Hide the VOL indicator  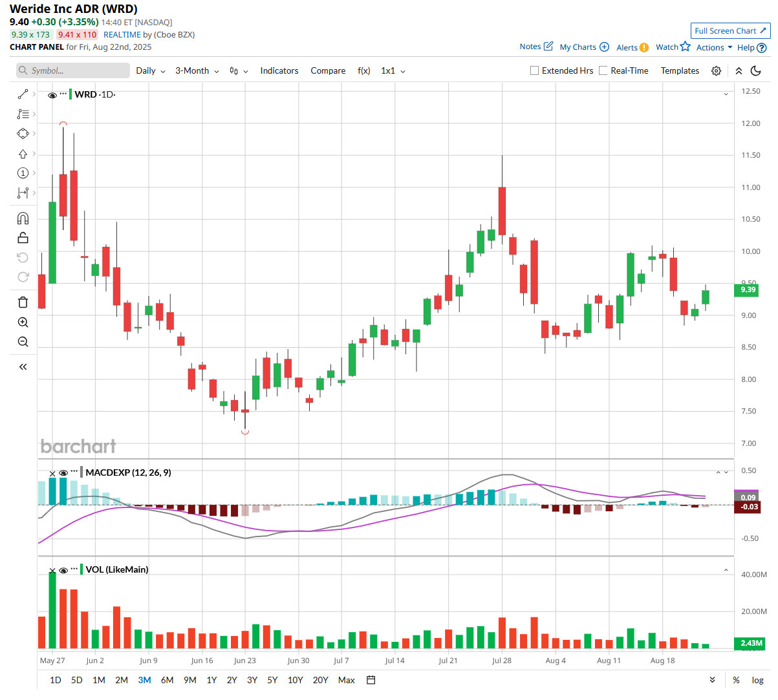point(63,570)
